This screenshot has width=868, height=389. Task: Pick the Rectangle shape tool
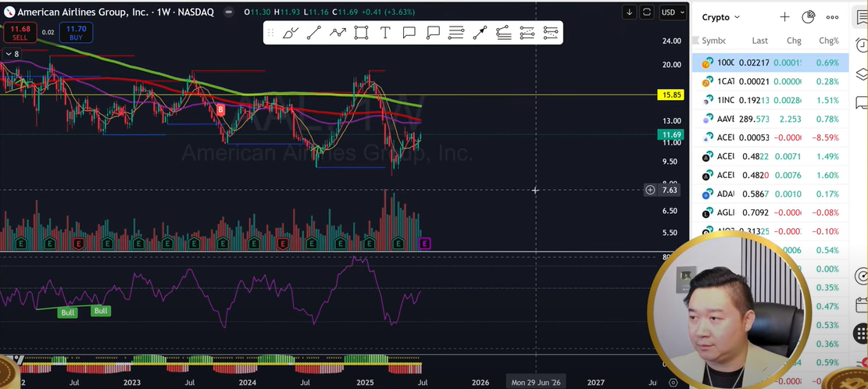click(361, 33)
